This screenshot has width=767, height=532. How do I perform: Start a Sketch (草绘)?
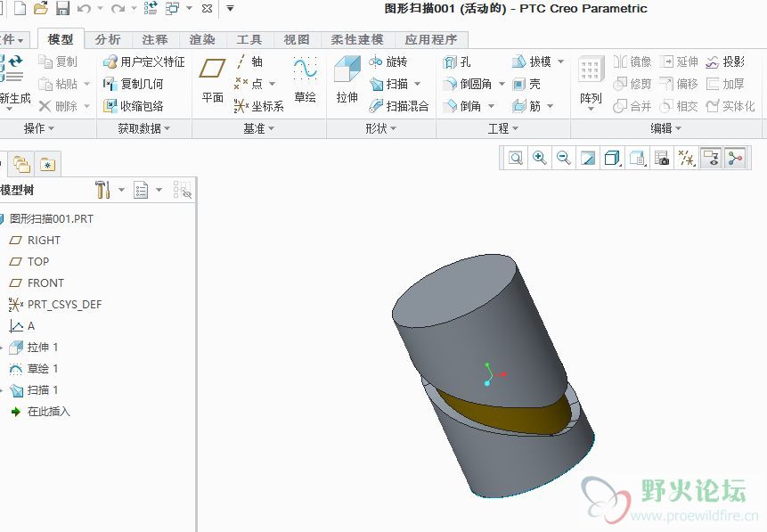305,80
